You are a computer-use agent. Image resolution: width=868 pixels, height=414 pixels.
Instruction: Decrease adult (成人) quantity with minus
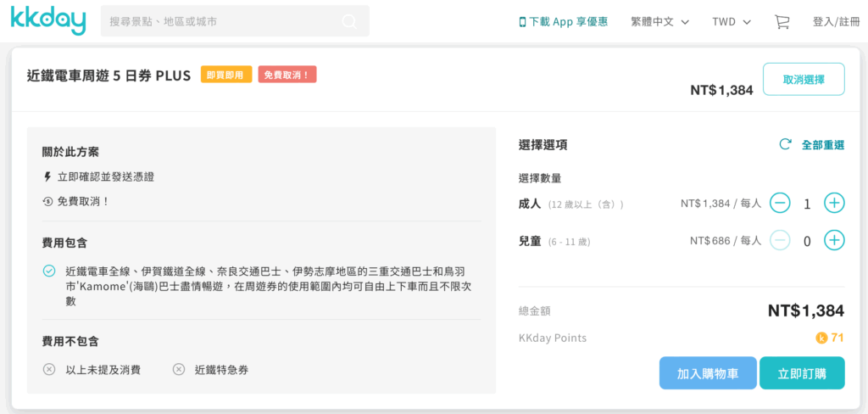coord(780,204)
